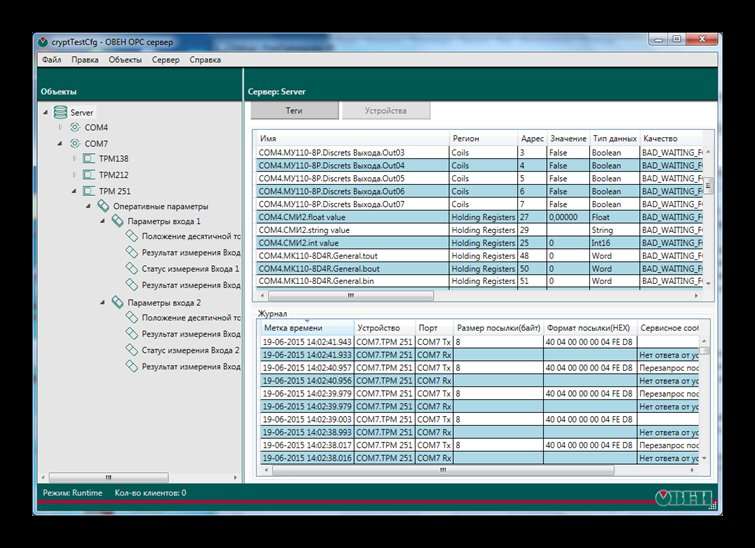This screenshot has height=548, width=755.
Task: Click the Параметры входа 2 tag icon
Action: point(117,302)
